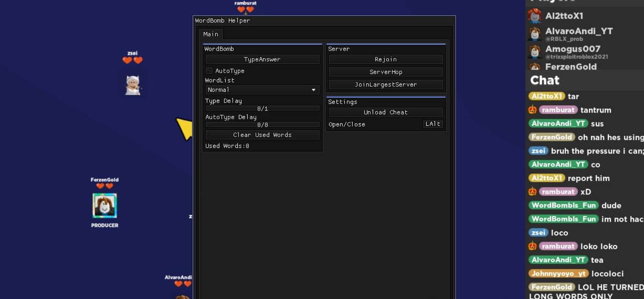Click ramburat tag beside 'tantrum' message
Image resolution: width=644 pixels, height=299 pixels.
[x=558, y=110]
